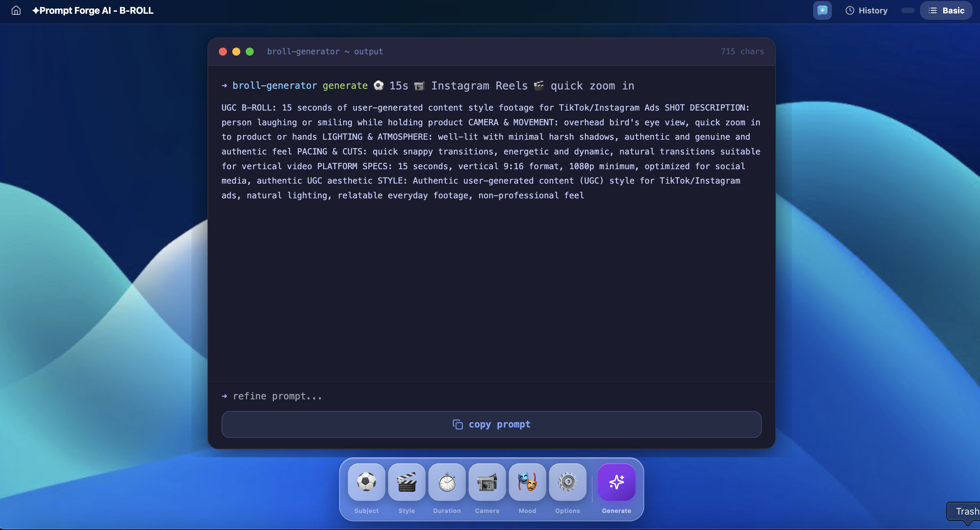Open the Options gear dock item

(x=567, y=482)
